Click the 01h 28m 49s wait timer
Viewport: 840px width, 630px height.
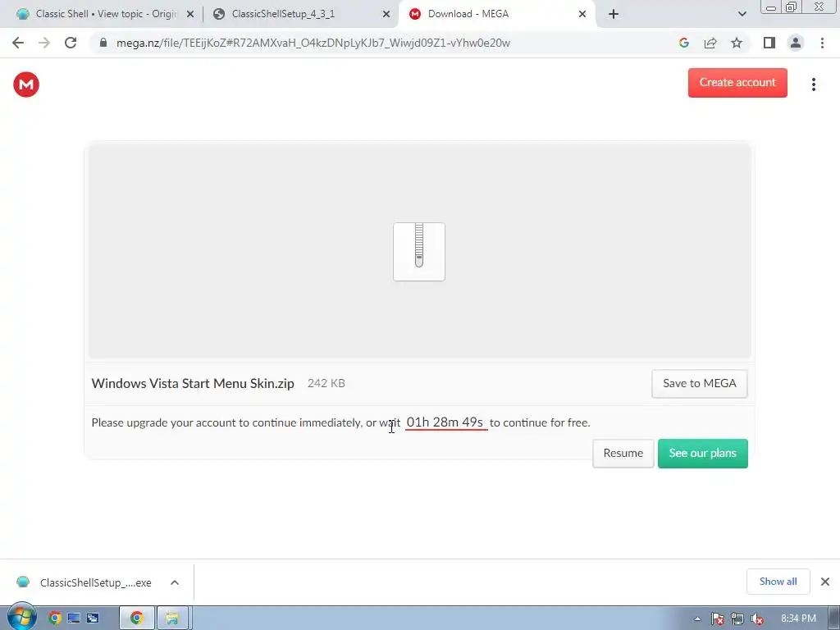[445, 422]
